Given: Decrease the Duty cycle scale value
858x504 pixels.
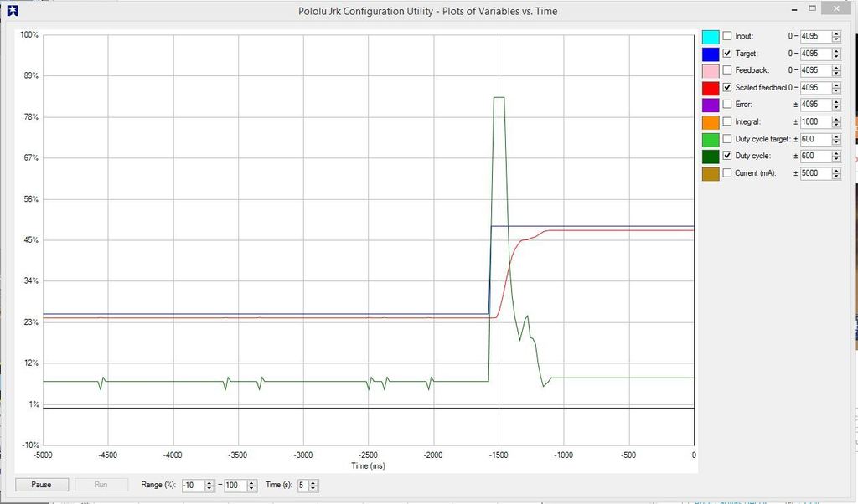Looking at the screenshot, I should pos(836,159).
